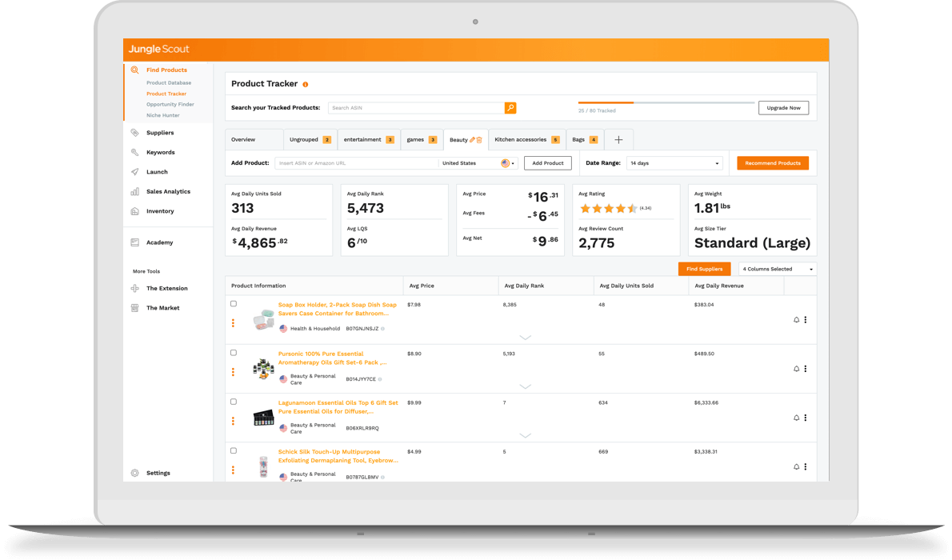Click the Upgrade Now button

(x=783, y=108)
